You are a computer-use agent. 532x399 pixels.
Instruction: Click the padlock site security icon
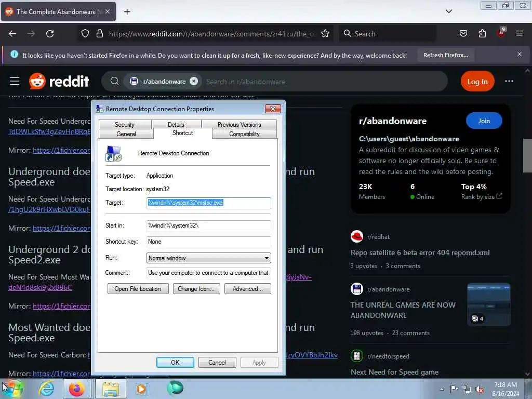coord(99,34)
